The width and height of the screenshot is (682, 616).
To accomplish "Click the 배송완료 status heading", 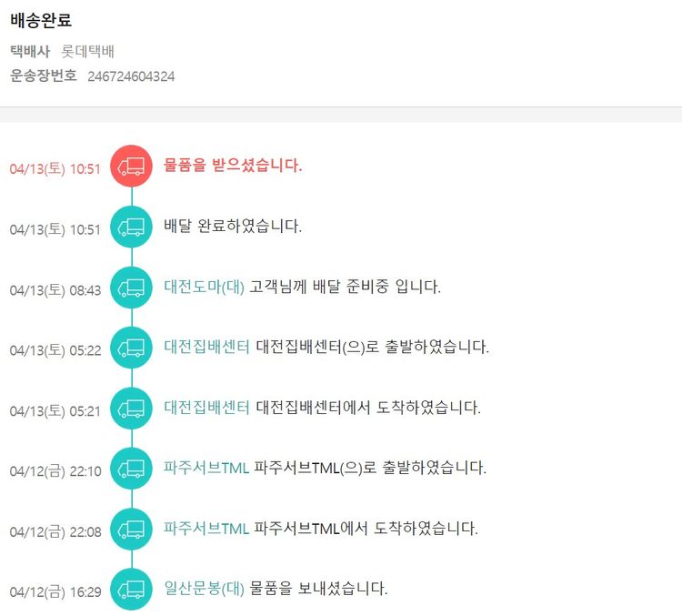I will (x=40, y=20).
